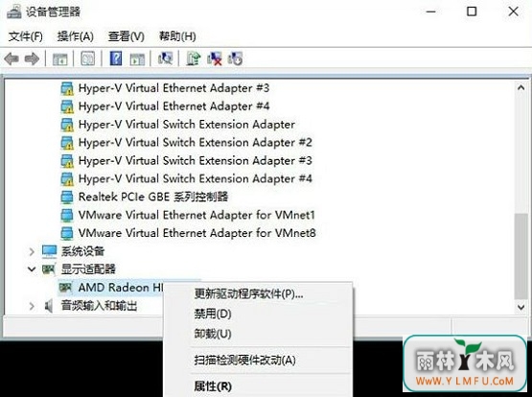Click icon of Realtek PCIe GBE controller
The height and width of the screenshot is (397, 532).
click(67, 198)
